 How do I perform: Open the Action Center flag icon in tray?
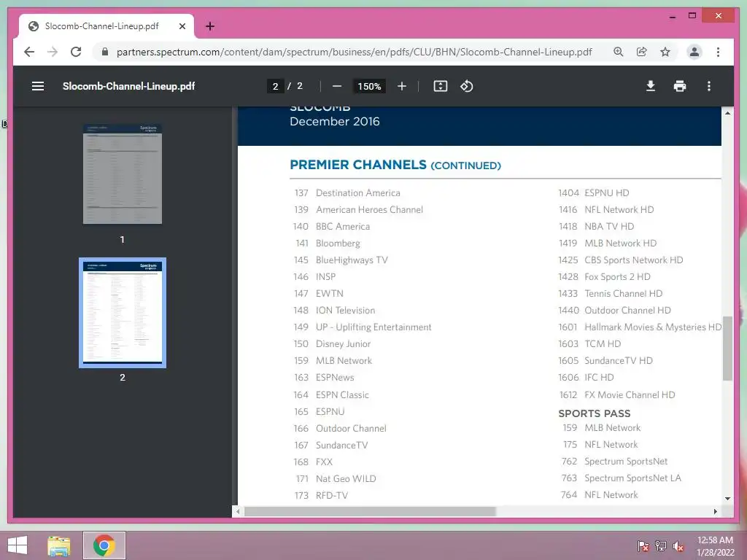point(643,546)
